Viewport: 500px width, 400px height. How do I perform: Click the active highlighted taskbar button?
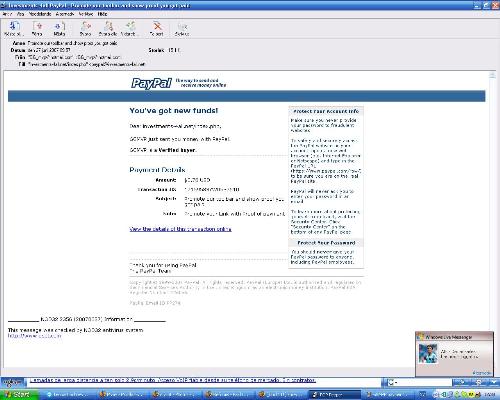(335, 395)
